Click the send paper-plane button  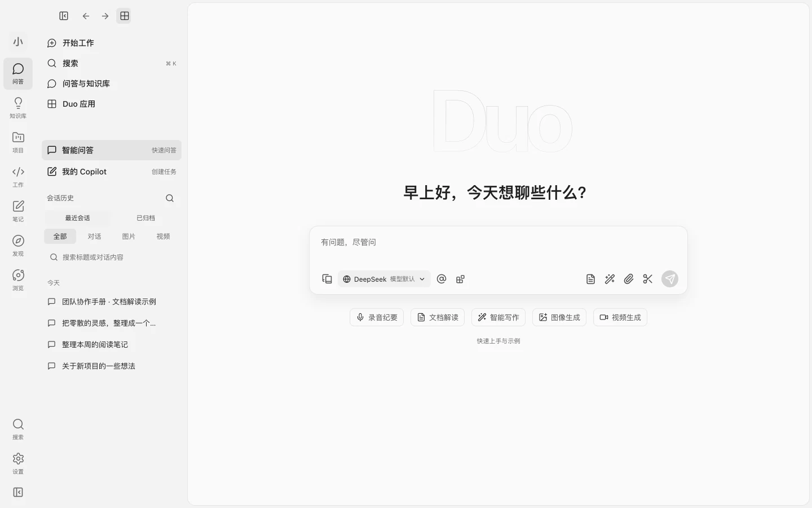[x=670, y=279]
